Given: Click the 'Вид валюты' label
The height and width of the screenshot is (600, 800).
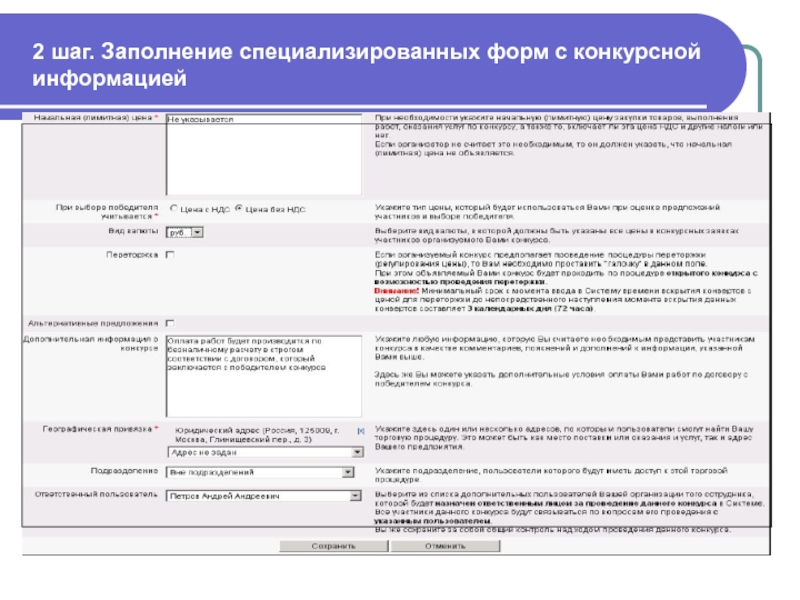Looking at the screenshot, I should [x=133, y=231].
